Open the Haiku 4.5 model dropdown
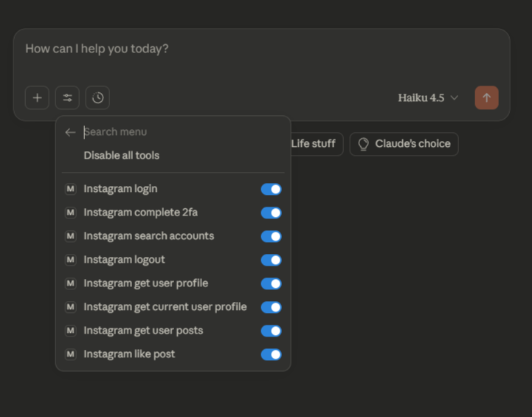The image size is (532, 417). click(x=428, y=97)
